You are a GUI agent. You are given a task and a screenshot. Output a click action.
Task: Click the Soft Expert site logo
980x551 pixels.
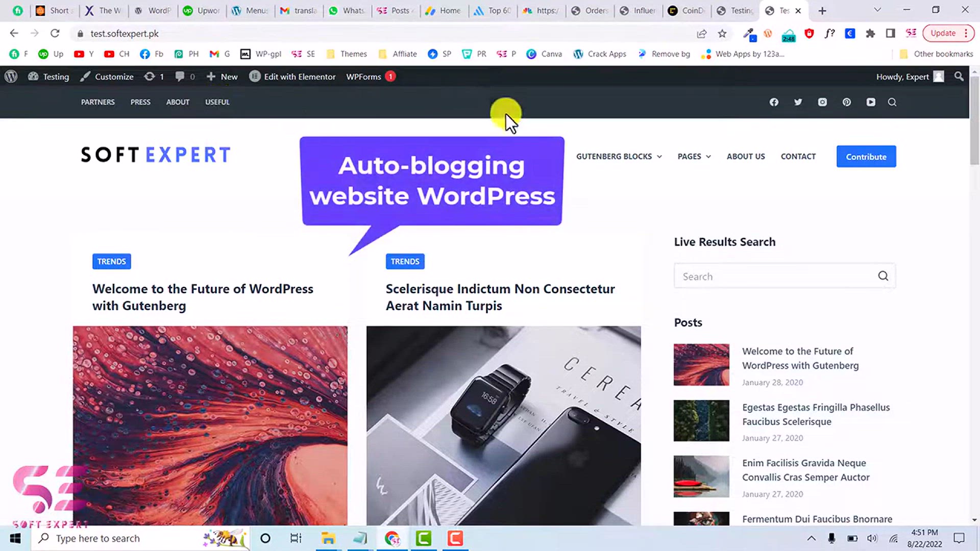[x=156, y=155]
